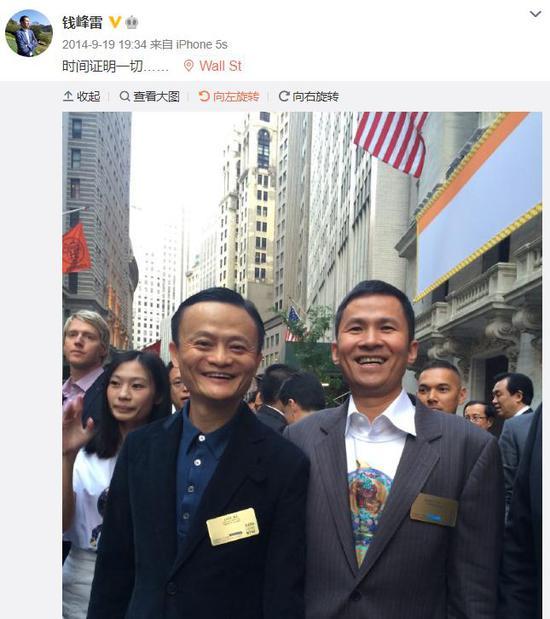Click the membership crown icon
550x619 pixels.
[x=131, y=23]
